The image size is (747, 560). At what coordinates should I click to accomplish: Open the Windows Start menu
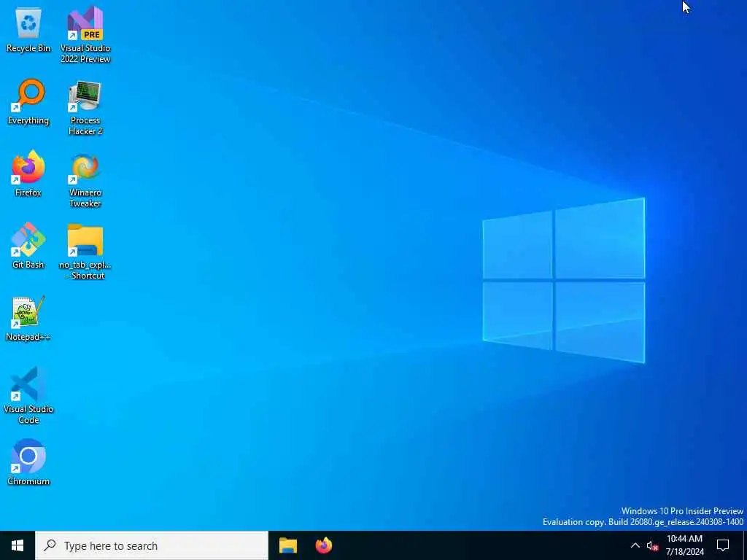(18, 545)
